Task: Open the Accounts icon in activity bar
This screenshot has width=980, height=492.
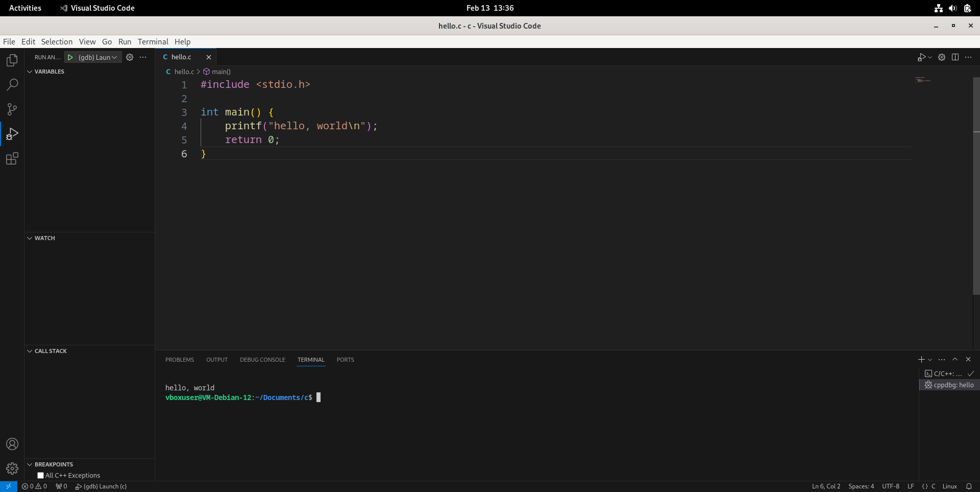Action: click(12, 444)
